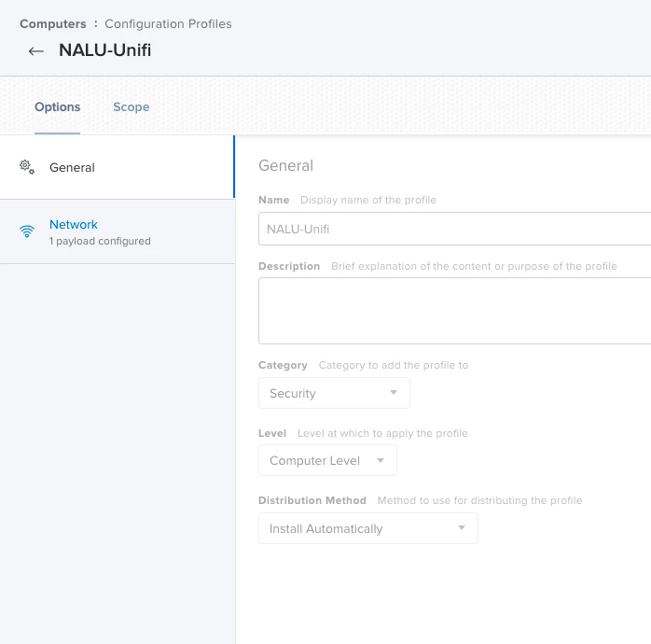Screen dimensions: 651x644
Task: Click the General gears icon in sidebar
Action: [27, 167]
